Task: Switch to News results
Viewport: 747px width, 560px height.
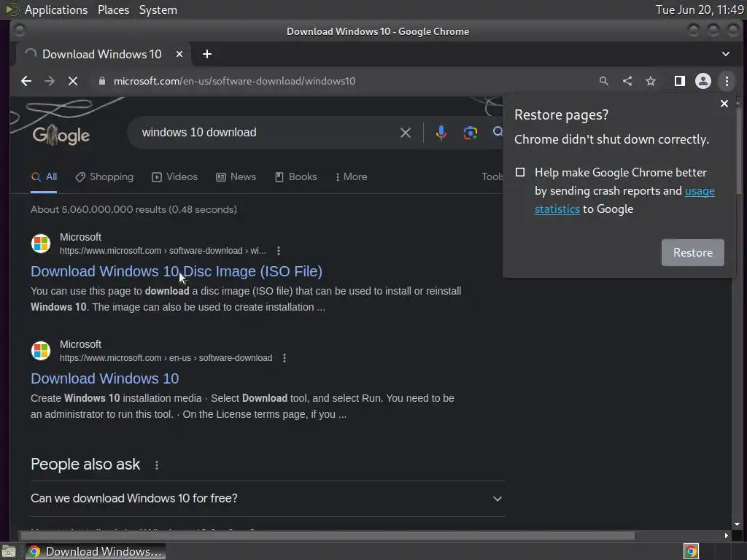Action: tap(236, 176)
